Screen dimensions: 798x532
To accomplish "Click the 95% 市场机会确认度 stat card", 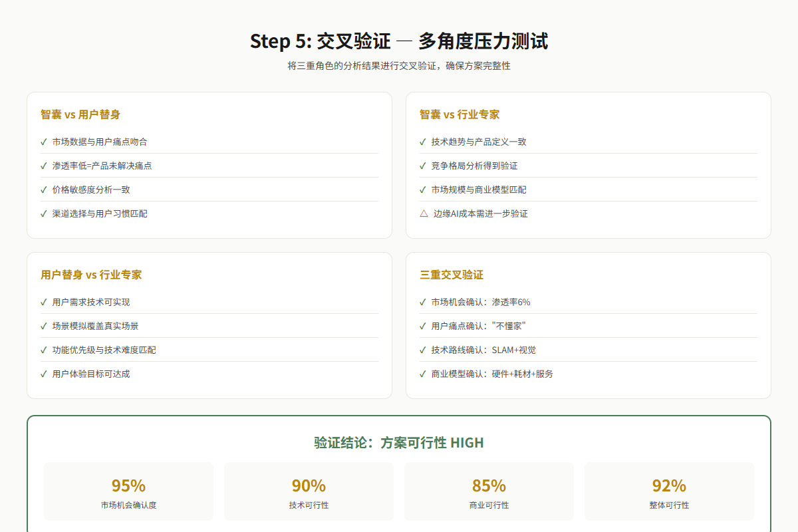I will pyautogui.click(x=128, y=491).
